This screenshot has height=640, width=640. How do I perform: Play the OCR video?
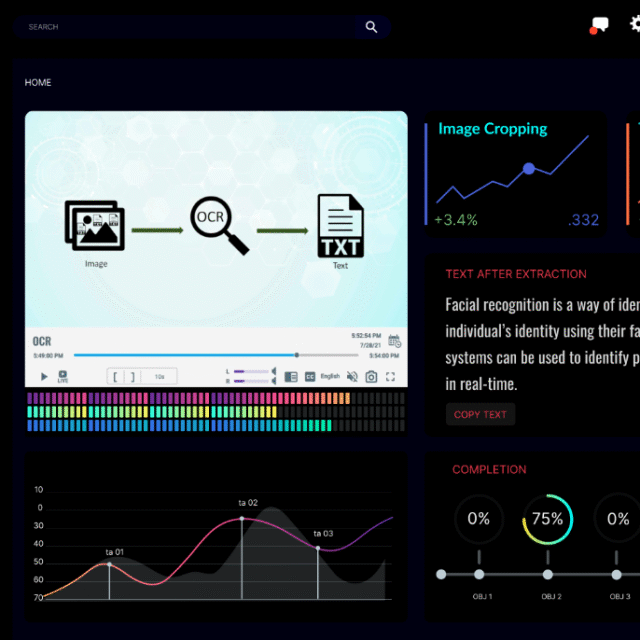44,376
